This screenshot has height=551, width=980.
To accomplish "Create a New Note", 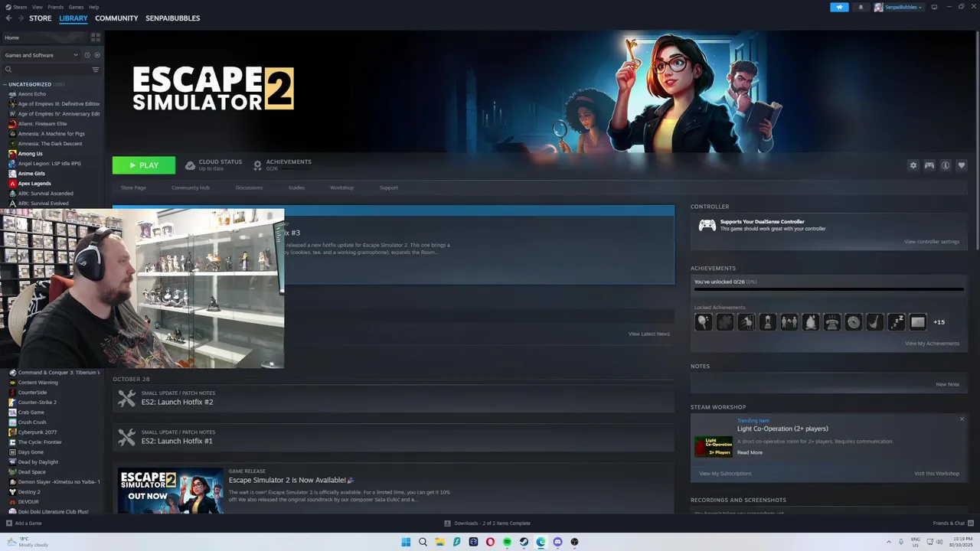I will point(947,384).
